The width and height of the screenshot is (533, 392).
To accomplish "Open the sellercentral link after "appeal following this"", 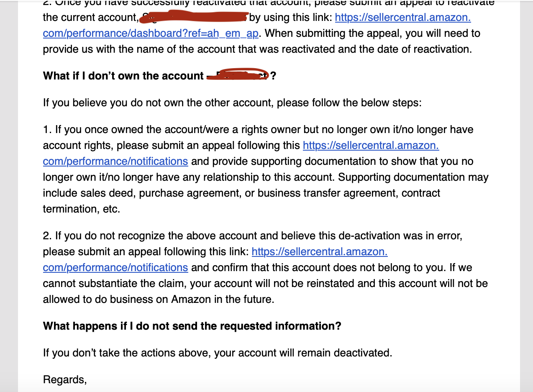I will pos(371,145).
